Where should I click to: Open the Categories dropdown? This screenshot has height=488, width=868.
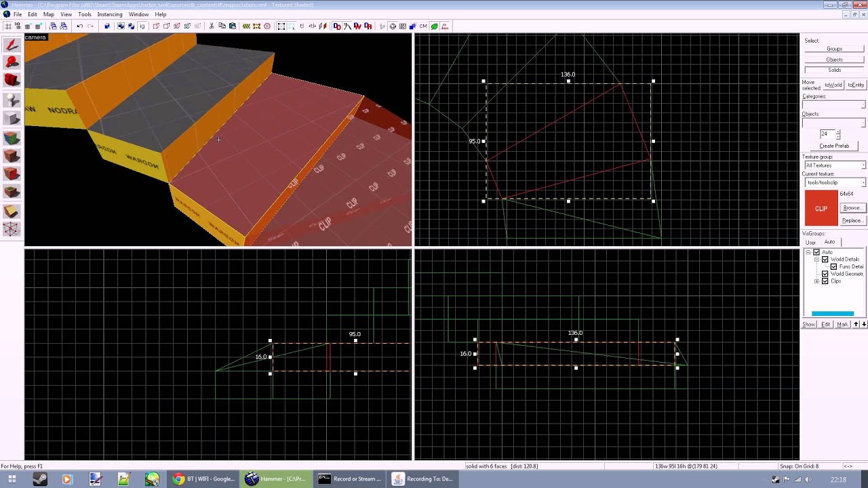(x=834, y=105)
